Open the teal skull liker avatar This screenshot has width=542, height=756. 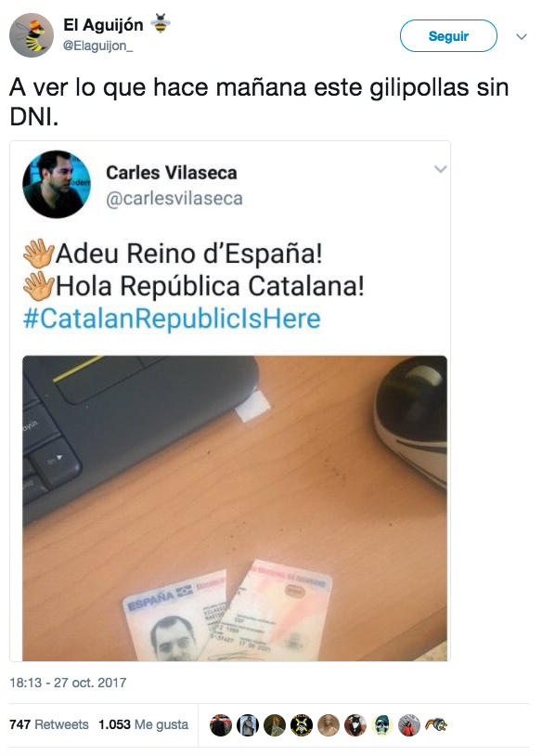coord(382,725)
